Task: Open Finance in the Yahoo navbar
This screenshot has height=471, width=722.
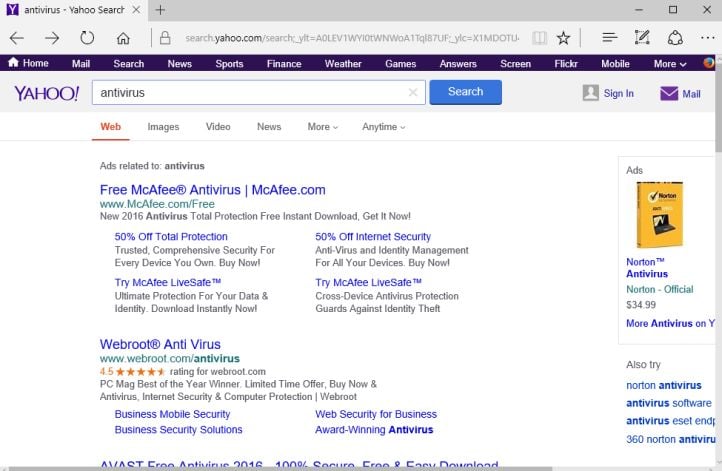Action: (284, 64)
